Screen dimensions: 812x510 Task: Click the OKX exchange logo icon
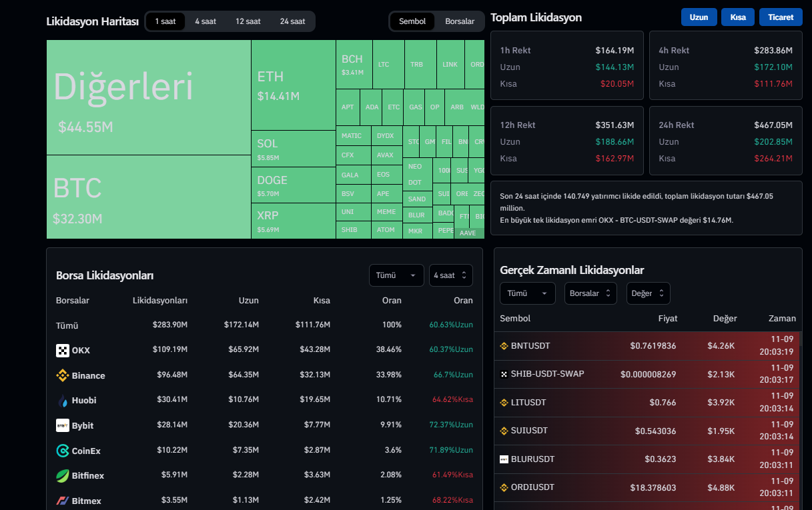[x=63, y=351]
